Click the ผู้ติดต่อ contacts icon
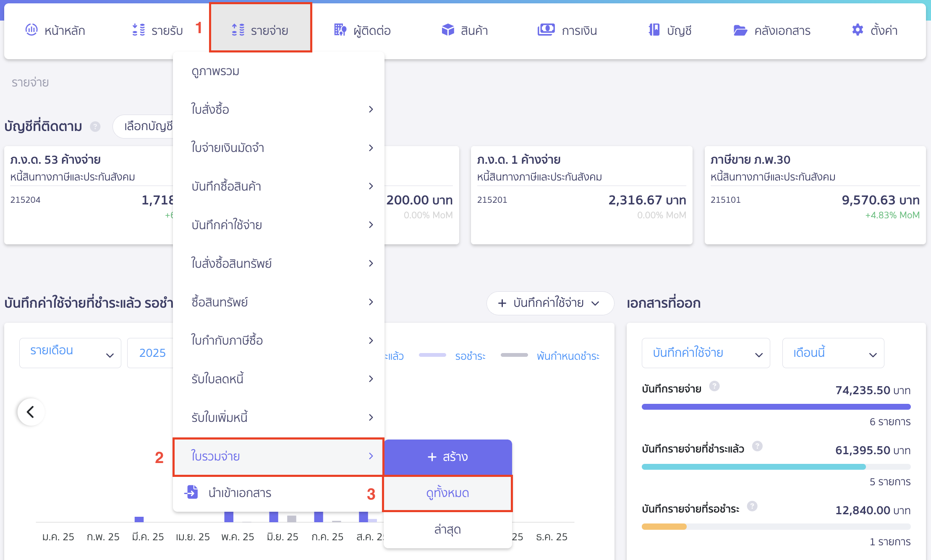This screenshot has width=931, height=560. tap(340, 30)
